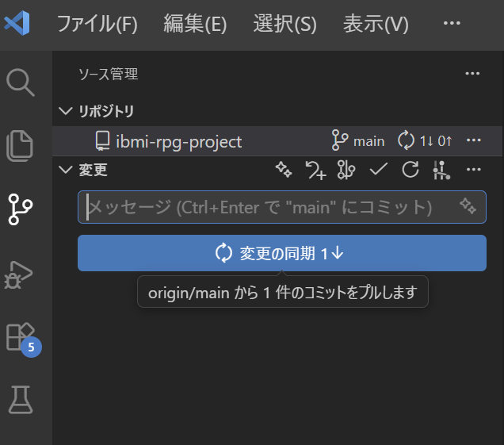Click the 変更の同期 sync button
The image size is (504, 445).
(281, 253)
